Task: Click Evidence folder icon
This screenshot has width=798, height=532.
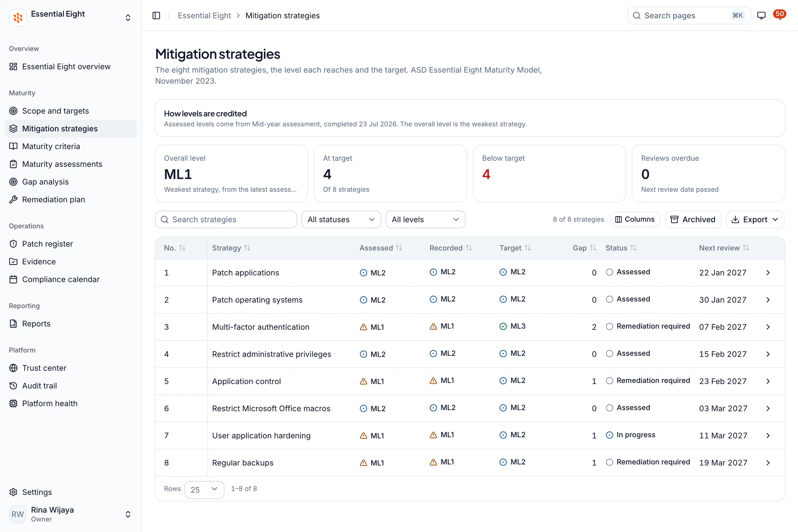Action: (13, 262)
